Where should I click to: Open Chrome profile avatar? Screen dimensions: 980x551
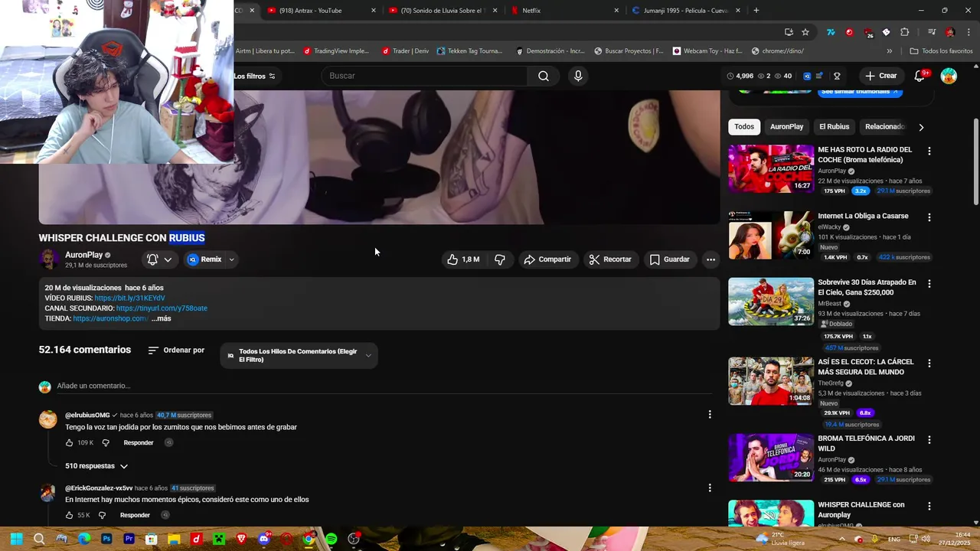click(950, 32)
